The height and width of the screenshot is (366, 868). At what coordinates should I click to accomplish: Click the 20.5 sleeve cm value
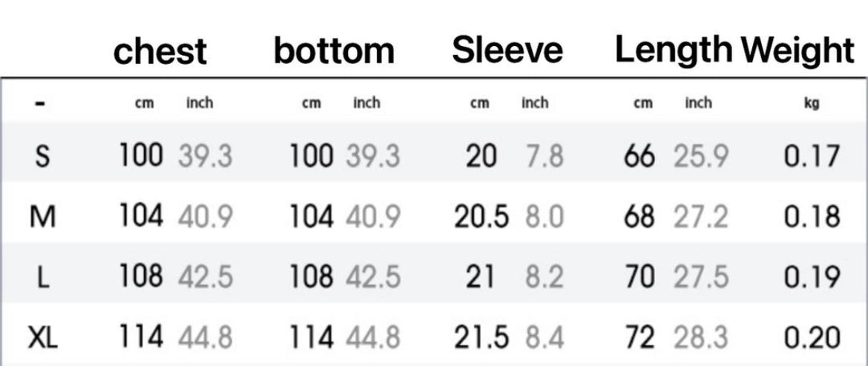click(481, 218)
